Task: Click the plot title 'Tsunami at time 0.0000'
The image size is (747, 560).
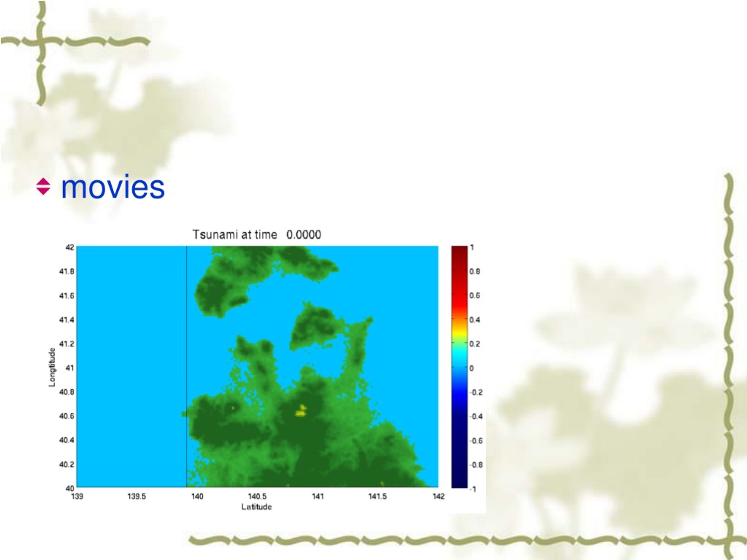Action: [x=257, y=235]
